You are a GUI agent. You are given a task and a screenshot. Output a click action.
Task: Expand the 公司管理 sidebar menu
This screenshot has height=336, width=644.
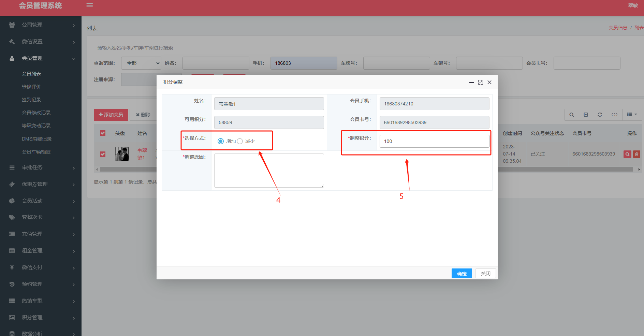coord(41,25)
